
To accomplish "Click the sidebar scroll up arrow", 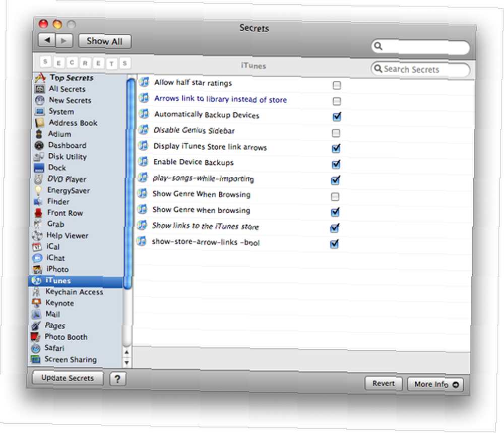I will click(127, 352).
